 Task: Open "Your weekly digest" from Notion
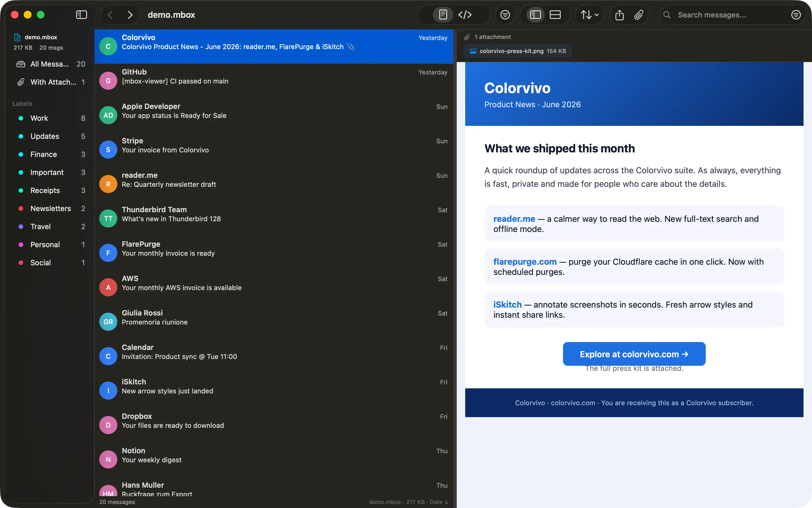274,460
